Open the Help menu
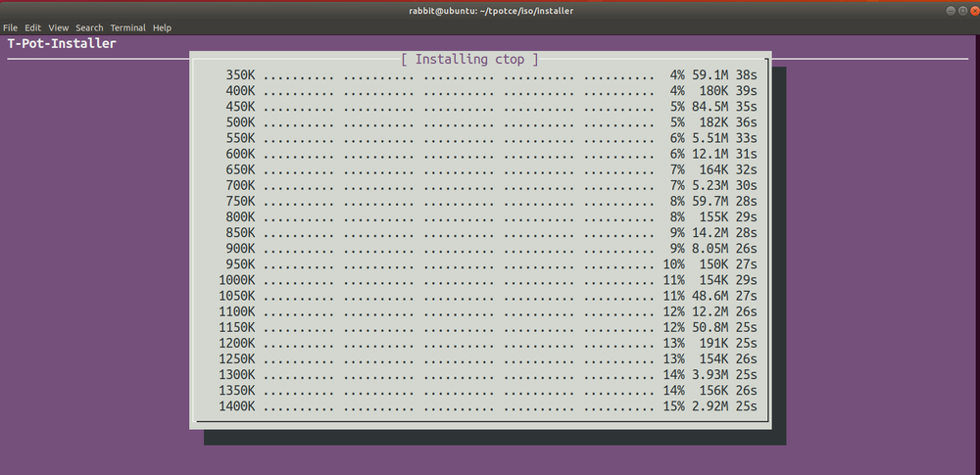Viewport: 980px width, 475px height. click(x=162, y=27)
